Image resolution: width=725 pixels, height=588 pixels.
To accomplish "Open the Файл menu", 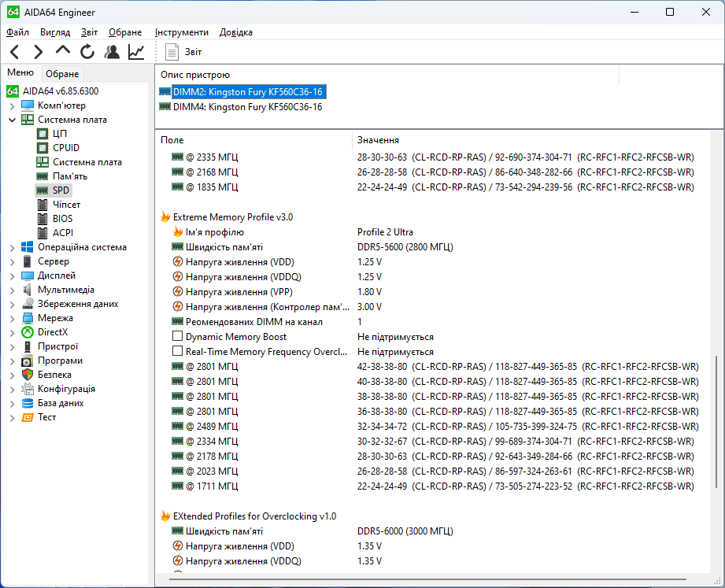I will pyautogui.click(x=17, y=32).
